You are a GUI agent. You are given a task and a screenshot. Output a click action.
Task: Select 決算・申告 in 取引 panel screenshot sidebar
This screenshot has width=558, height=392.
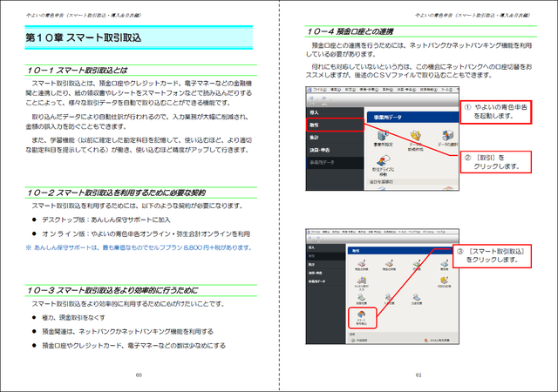tap(326, 273)
